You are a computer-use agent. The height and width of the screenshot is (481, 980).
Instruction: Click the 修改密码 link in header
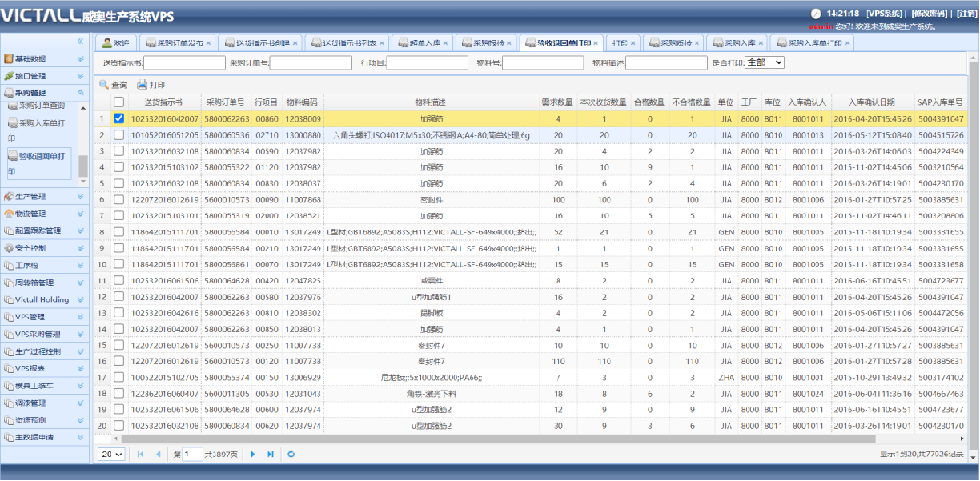click(x=930, y=14)
